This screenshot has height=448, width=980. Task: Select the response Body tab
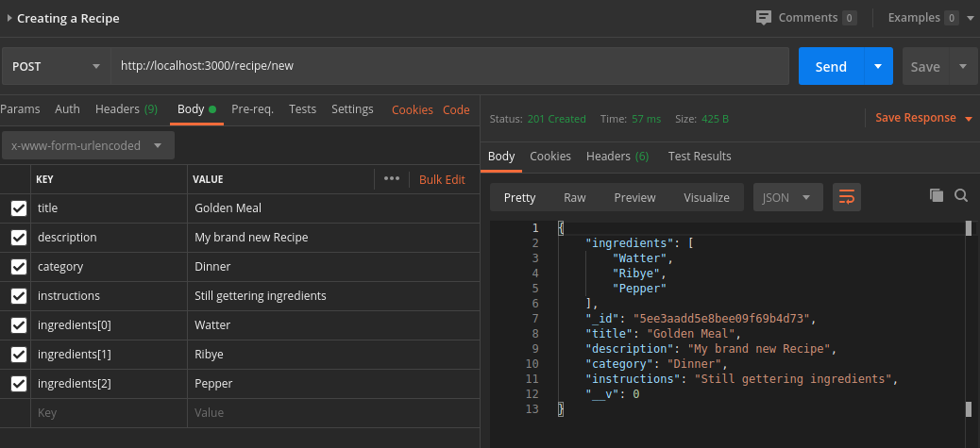coord(501,156)
